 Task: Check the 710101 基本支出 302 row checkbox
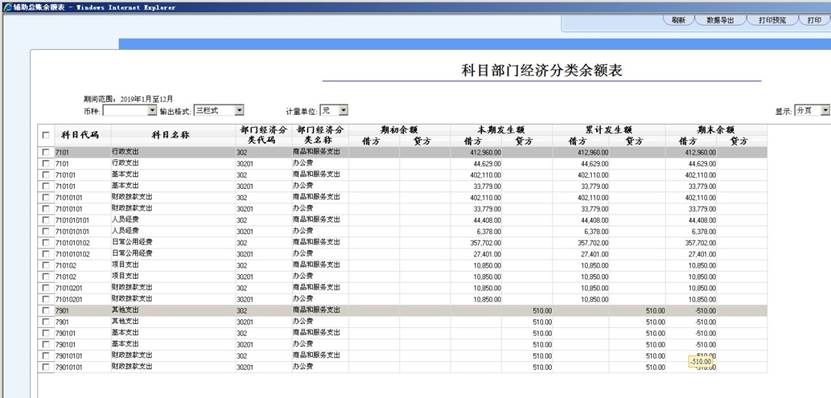click(46, 175)
